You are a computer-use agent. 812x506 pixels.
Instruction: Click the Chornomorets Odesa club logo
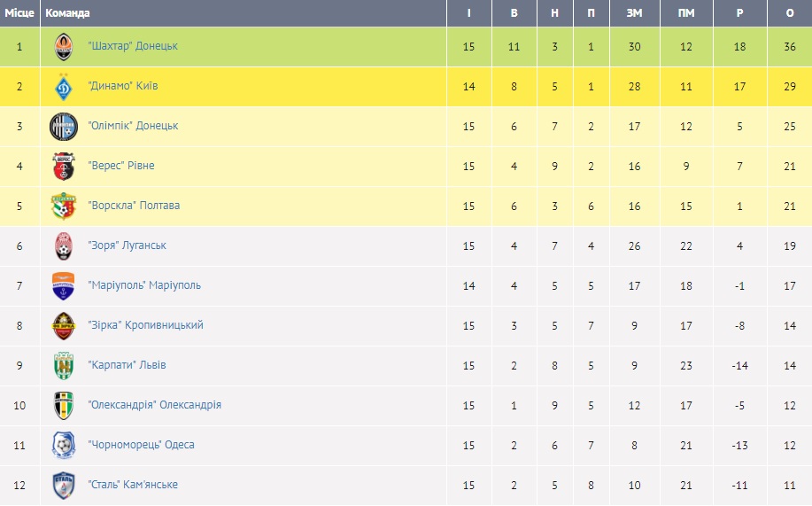63,445
